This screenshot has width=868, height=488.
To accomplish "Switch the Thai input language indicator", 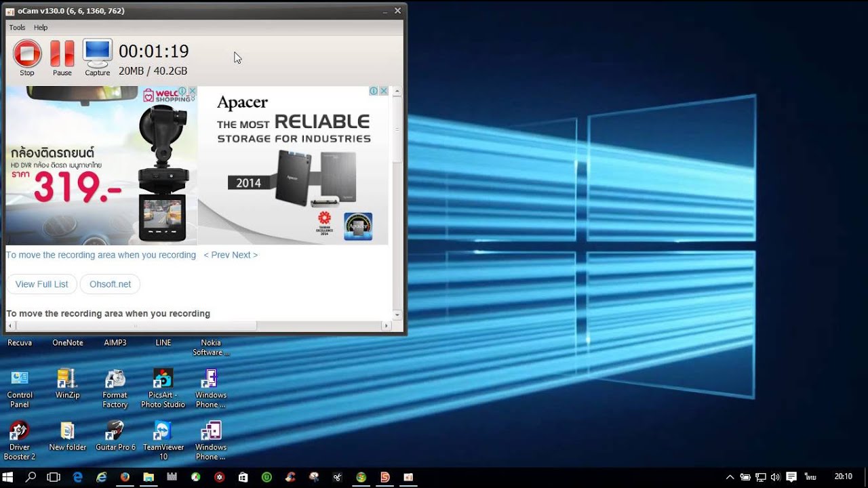I will coord(810,476).
